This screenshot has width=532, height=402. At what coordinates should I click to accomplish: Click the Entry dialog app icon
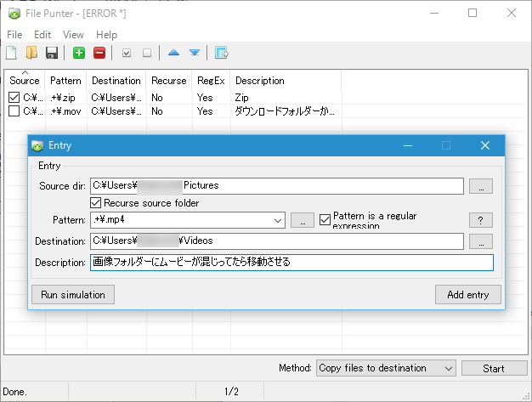(37, 145)
